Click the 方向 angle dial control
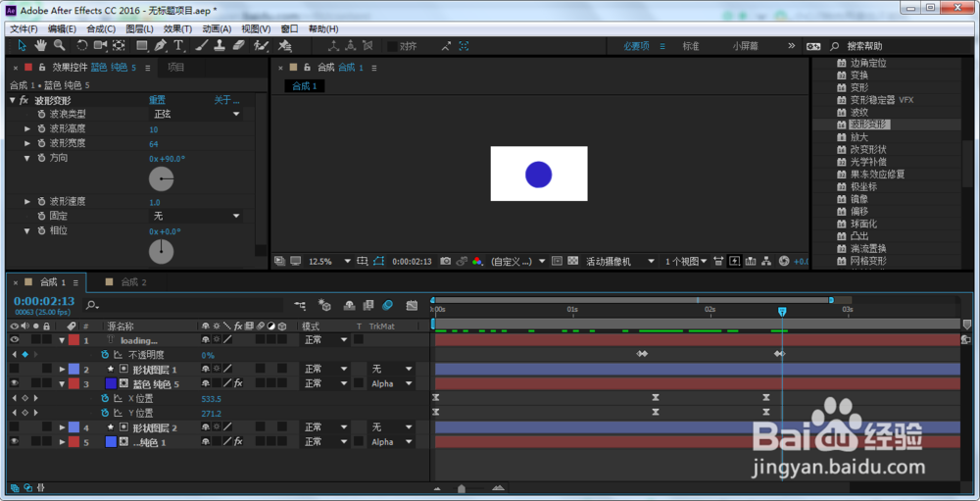This screenshot has width=980, height=501. coord(162,178)
